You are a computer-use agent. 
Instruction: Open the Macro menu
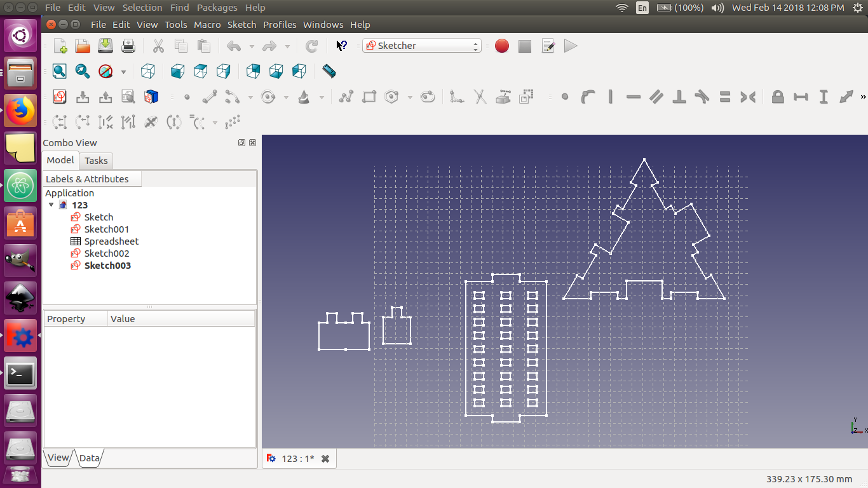[207, 25]
